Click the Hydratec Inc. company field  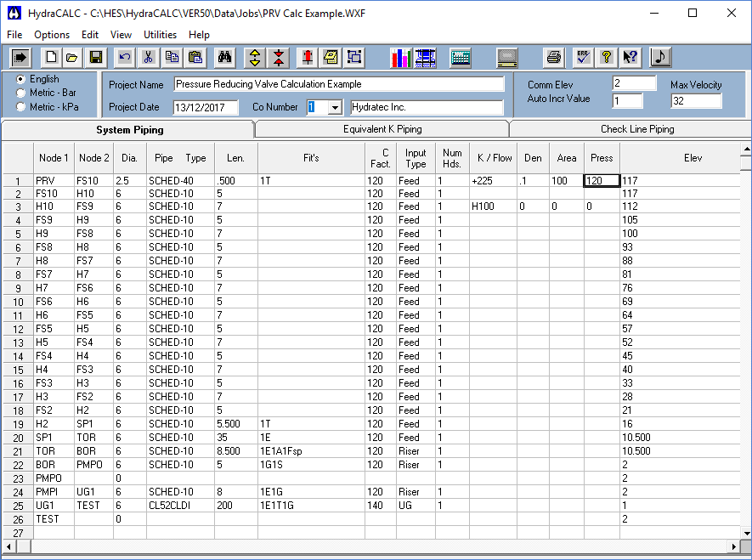point(427,107)
